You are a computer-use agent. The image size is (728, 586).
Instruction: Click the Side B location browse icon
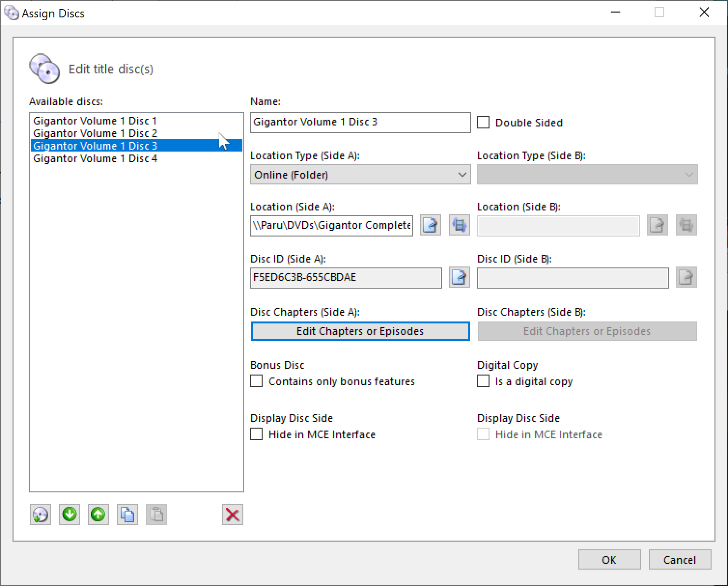[658, 225]
